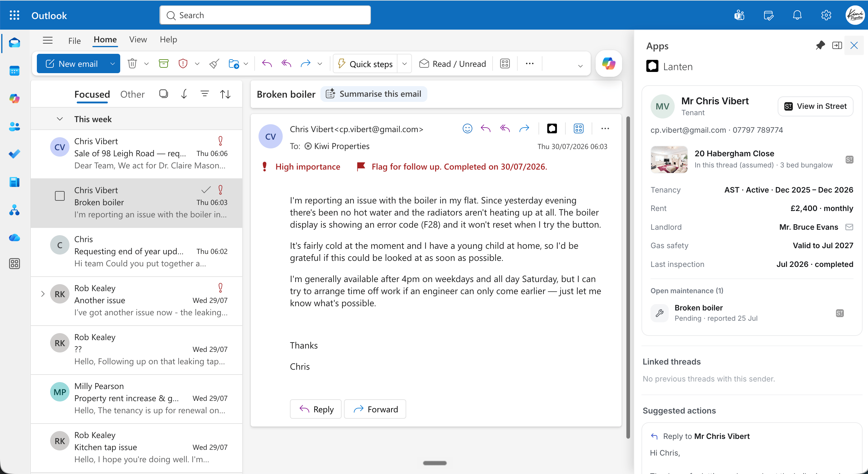Open the Quick steps dropdown arrow
Screen dimensions: 868x474
pyautogui.click(x=404, y=64)
